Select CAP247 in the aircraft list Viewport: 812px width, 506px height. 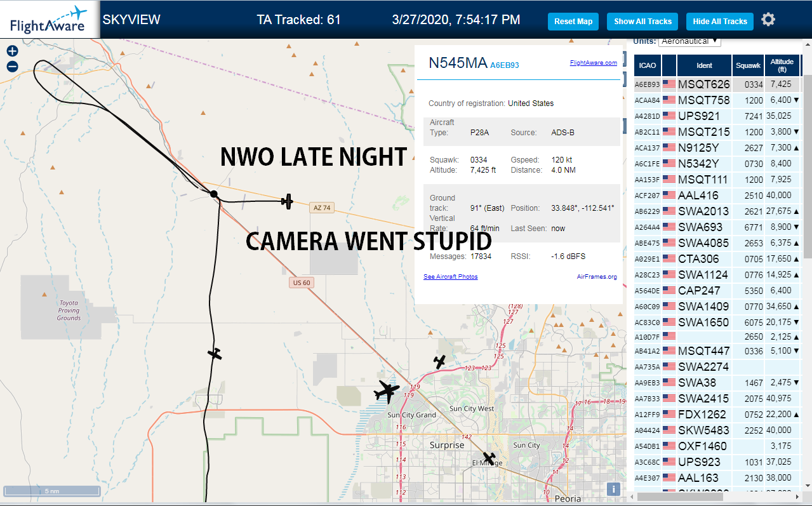[700, 290]
